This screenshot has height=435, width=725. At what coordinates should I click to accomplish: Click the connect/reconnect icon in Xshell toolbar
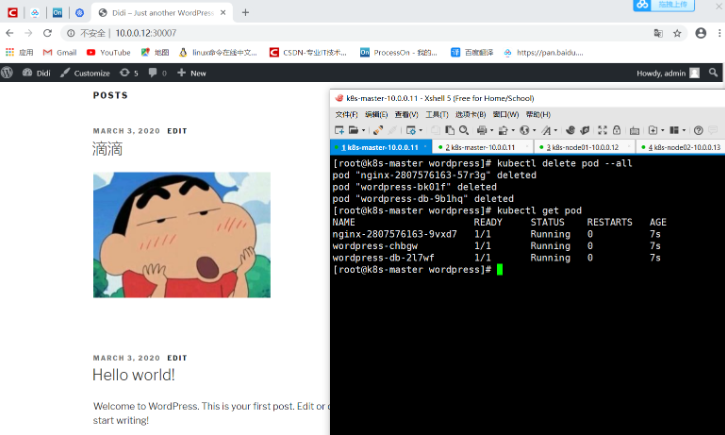[378, 130]
